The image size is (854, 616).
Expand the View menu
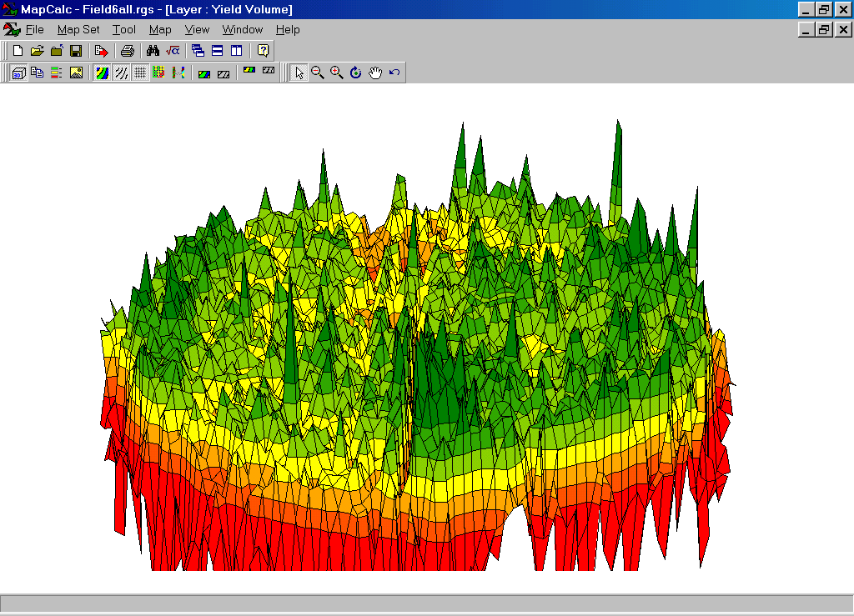[197, 29]
